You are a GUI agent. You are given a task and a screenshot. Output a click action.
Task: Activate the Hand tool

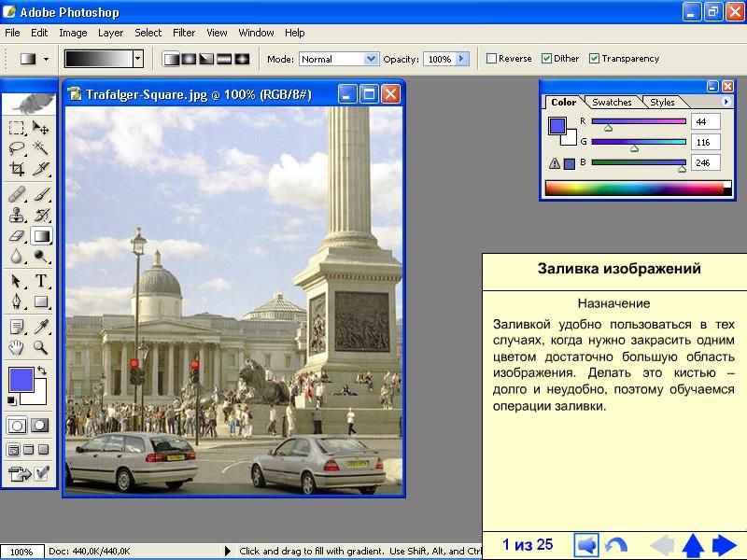(17, 348)
